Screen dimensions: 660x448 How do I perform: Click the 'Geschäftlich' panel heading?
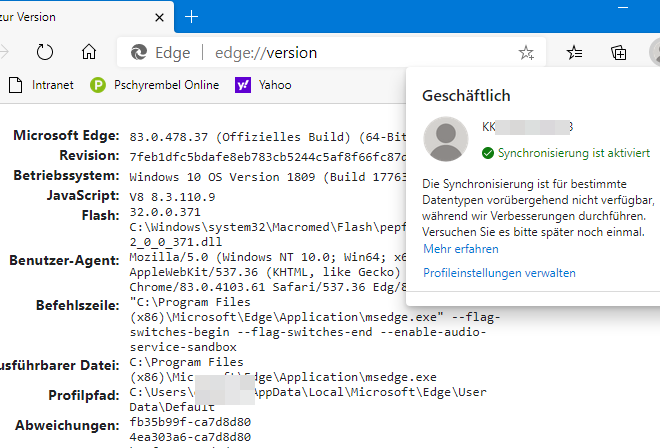tap(466, 96)
